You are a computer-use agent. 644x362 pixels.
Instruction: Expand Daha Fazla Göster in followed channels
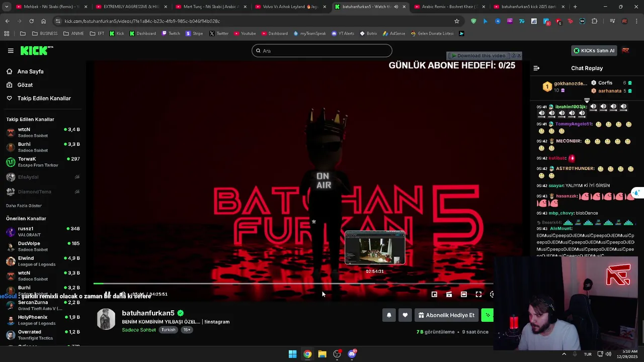[24, 206]
